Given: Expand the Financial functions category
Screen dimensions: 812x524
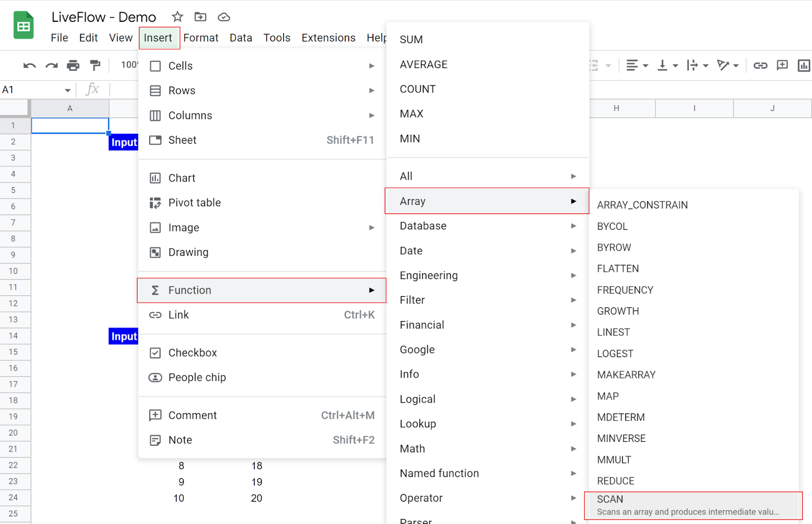Looking at the screenshot, I should click(488, 325).
